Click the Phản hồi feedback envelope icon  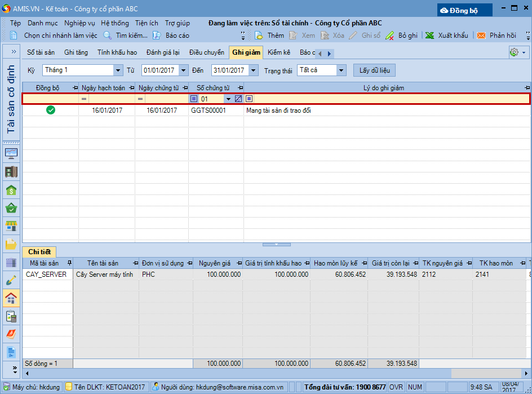481,36
